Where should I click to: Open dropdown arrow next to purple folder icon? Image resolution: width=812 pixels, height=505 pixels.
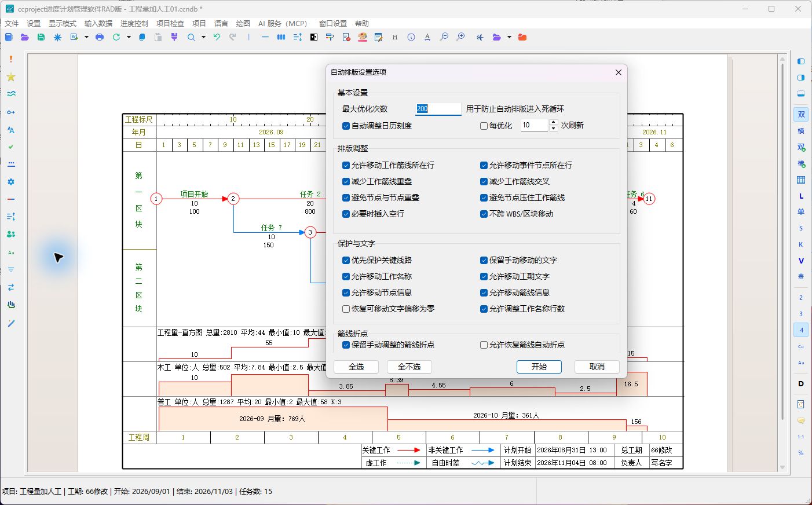[x=509, y=37]
